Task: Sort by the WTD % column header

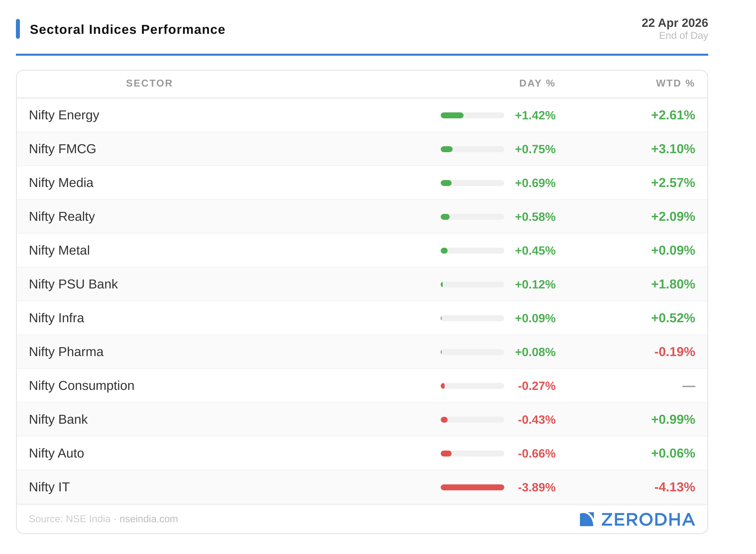Action: click(675, 83)
